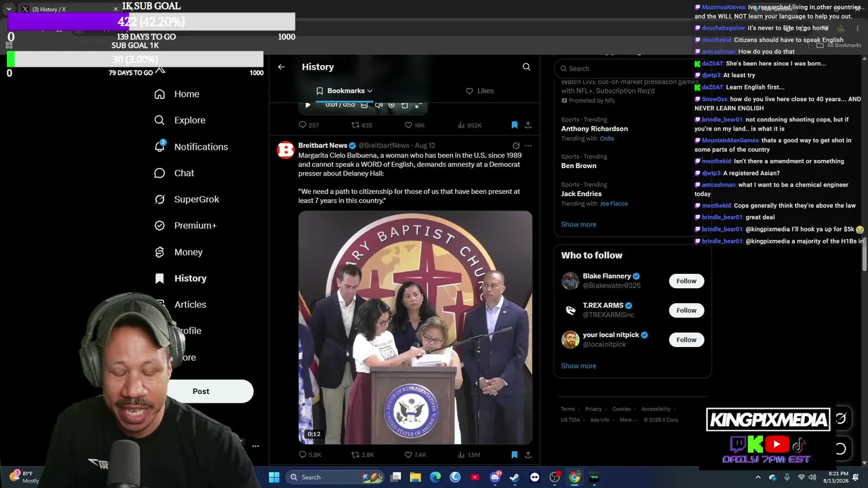
Task: Open the Windows Start menu
Action: coord(274,477)
